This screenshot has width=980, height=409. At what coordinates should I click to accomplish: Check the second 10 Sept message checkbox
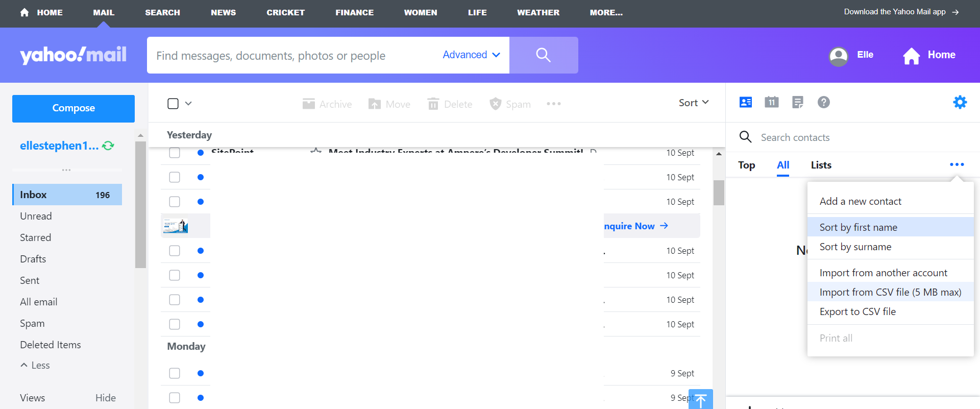point(175,177)
